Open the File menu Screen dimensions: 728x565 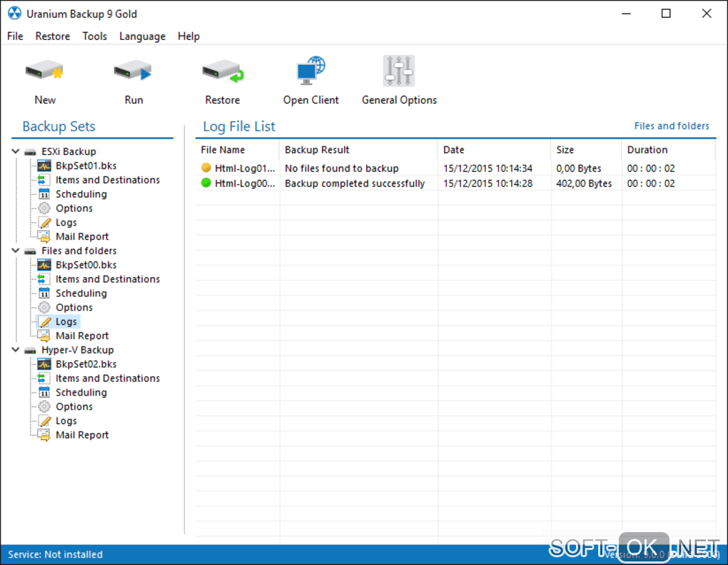click(x=15, y=36)
